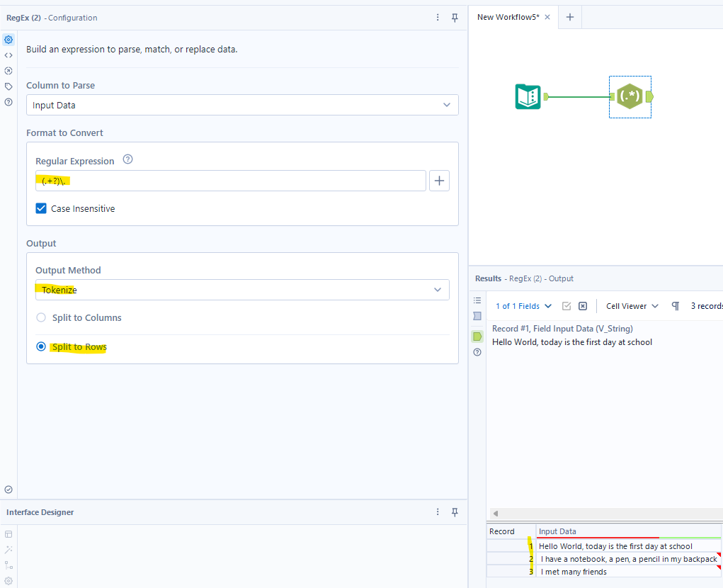Open Interface Designer test view wand icon
This screenshot has width=723, height=588.
8,550
